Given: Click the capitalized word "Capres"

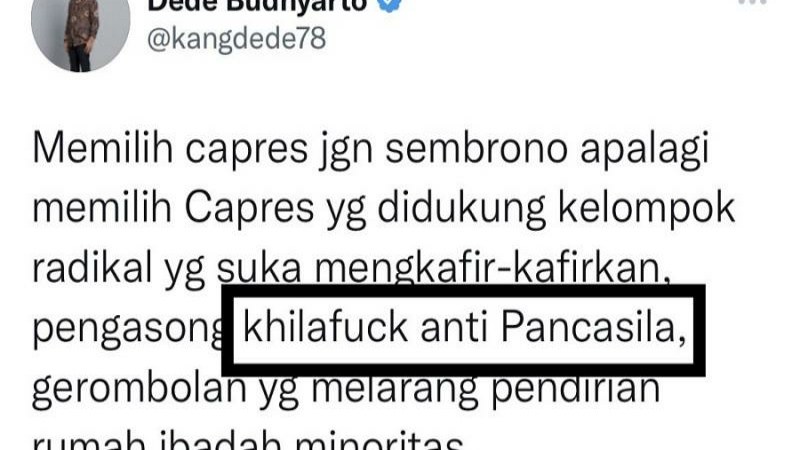Looking at the screenshot, I should [249, 209].
